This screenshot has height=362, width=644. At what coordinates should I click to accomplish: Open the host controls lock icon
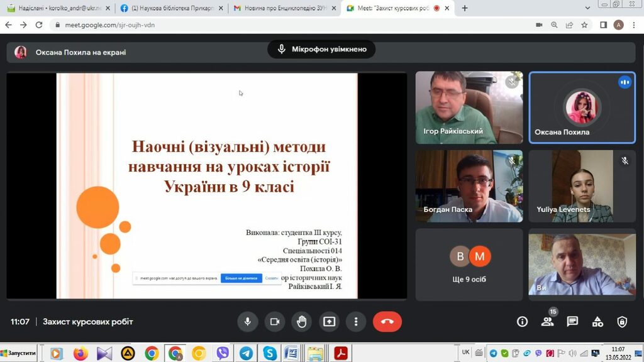(x=622, y=322)
